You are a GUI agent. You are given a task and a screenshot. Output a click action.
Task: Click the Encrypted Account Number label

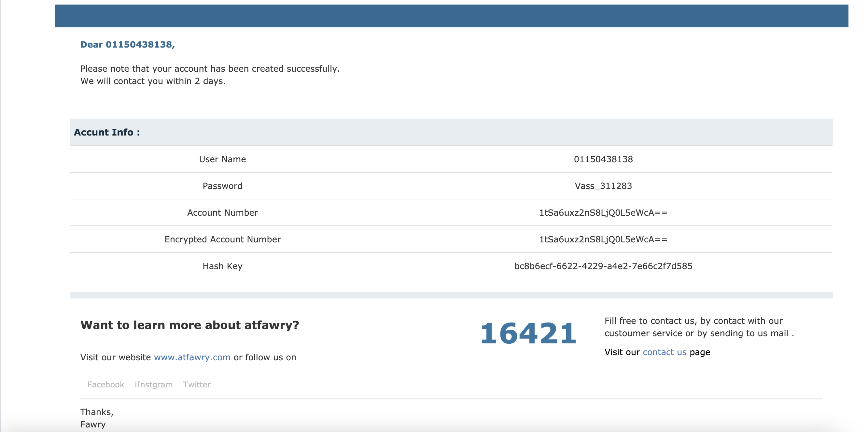point(222,239)
